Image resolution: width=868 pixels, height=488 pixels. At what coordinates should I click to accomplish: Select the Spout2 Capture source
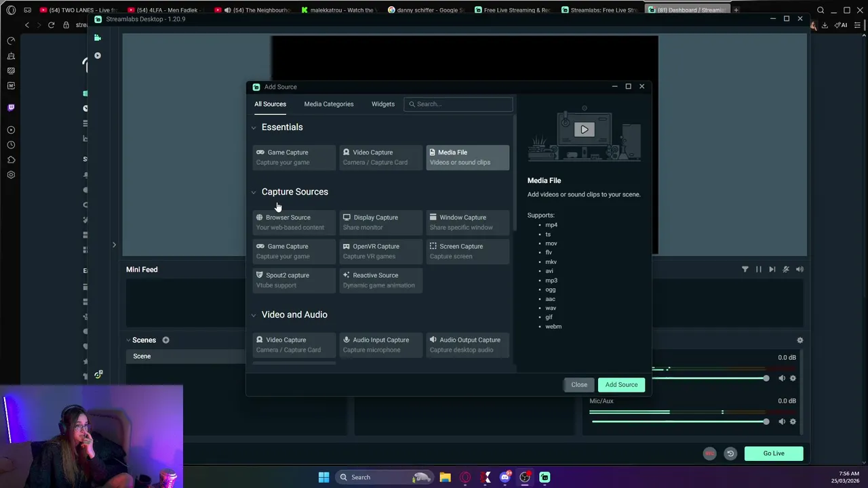point(294,280)
